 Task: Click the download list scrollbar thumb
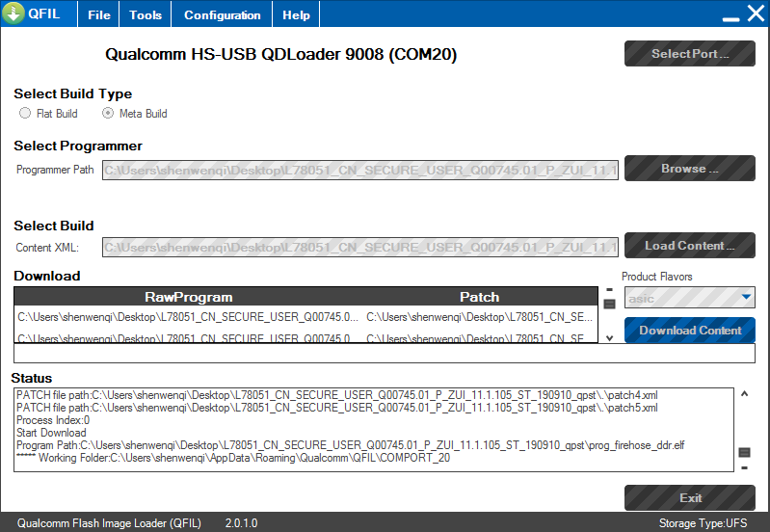[609, 305]
